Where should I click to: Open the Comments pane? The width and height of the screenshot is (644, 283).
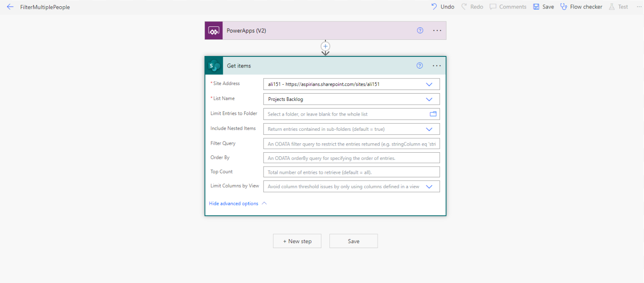[x=508, y=7]
